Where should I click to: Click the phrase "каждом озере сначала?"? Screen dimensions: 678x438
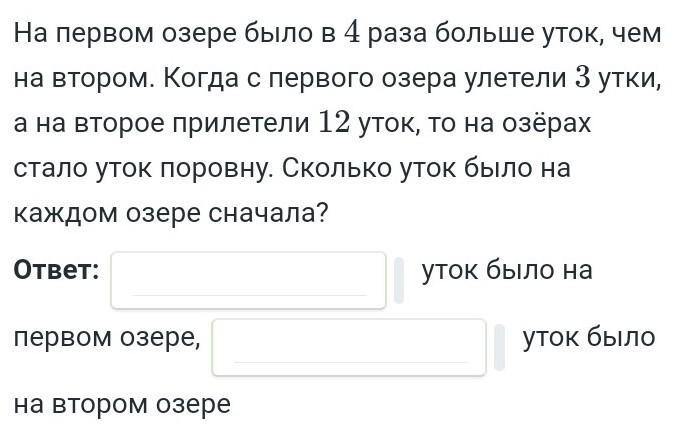click(171, 213)
